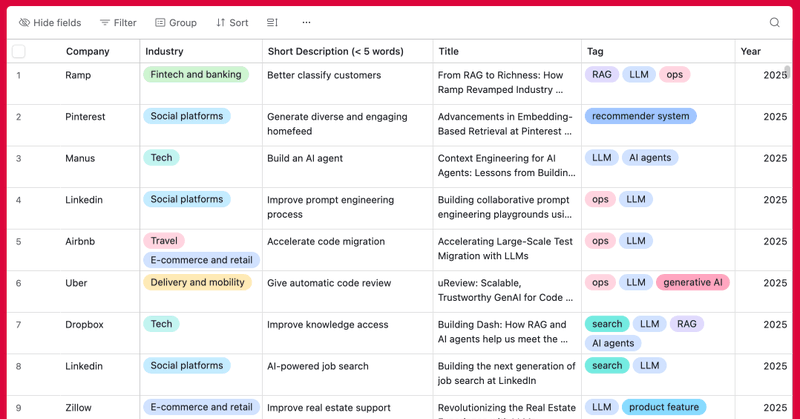The width and height of the screenshot is (800, 419).
Task: Click 'Build an AI agent' cell
Action: click(x=347, y=167)
